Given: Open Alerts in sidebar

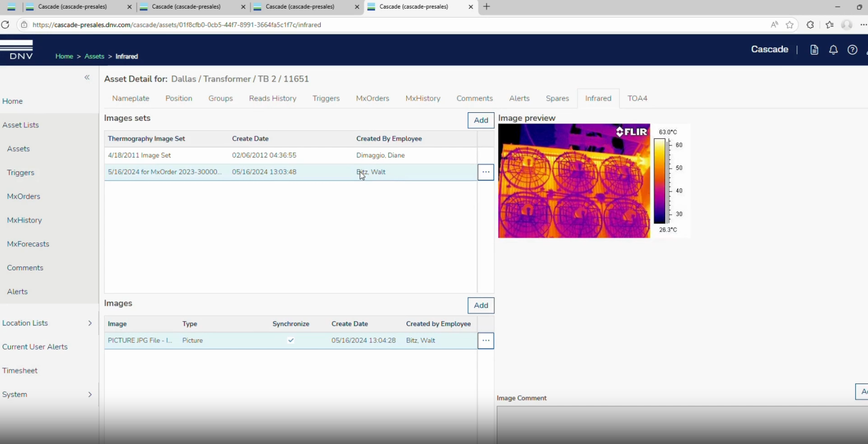Looking at the screenshot, I should coord(17,291).
